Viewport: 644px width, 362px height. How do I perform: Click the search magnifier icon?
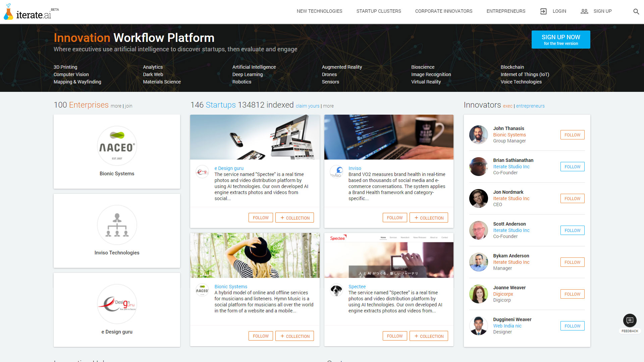[636, 11]
